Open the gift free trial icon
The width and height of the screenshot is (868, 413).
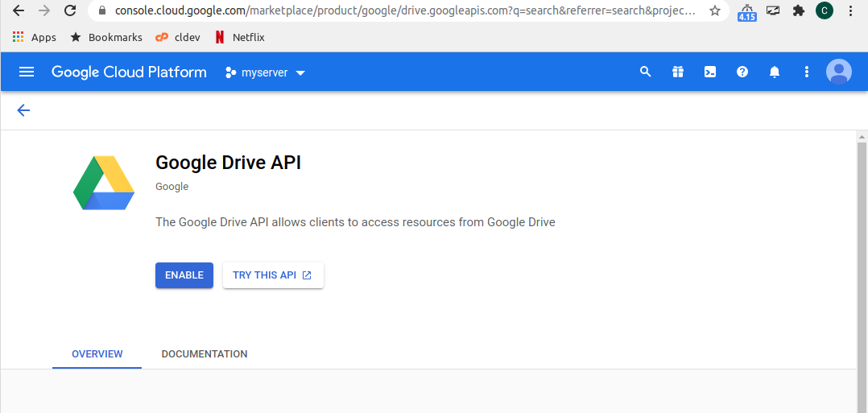pos(678,72)
